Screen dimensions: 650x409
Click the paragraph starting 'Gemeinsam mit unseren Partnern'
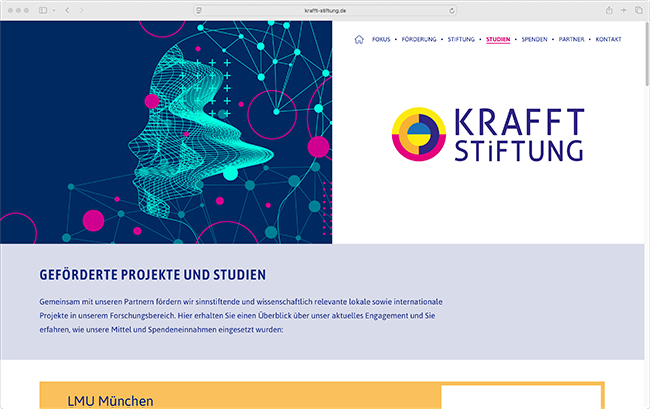241,316
